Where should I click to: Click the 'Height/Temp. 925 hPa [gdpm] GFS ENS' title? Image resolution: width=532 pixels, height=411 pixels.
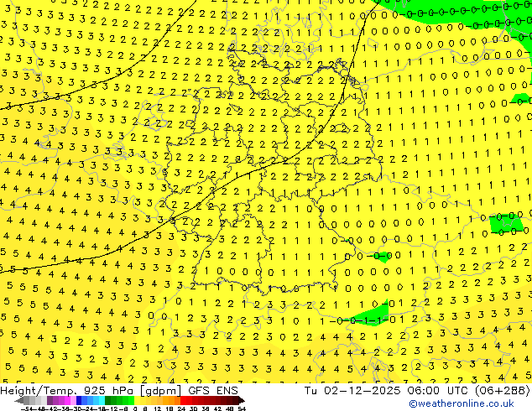point(119,391)
